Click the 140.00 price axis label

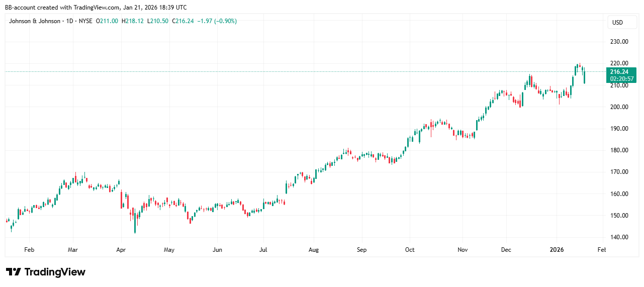(619, 237)
